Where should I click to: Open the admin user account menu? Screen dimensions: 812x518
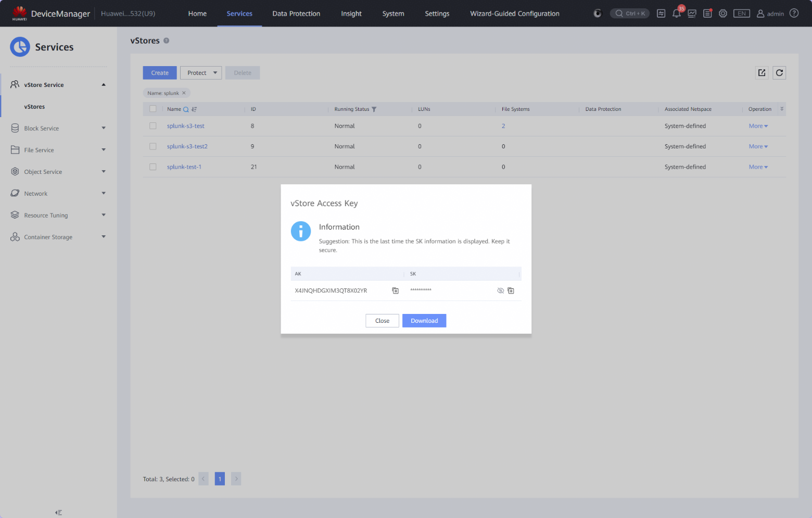(x=770, y=14)
